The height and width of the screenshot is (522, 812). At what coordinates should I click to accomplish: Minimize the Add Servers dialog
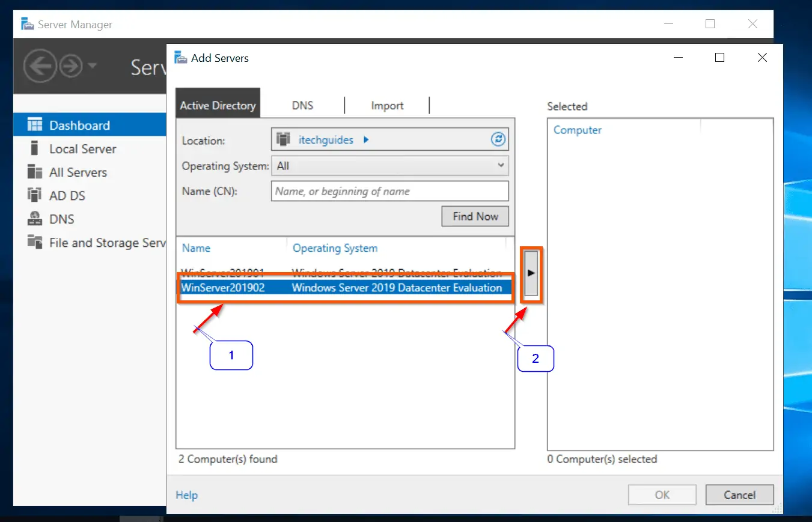pos(677,58)
